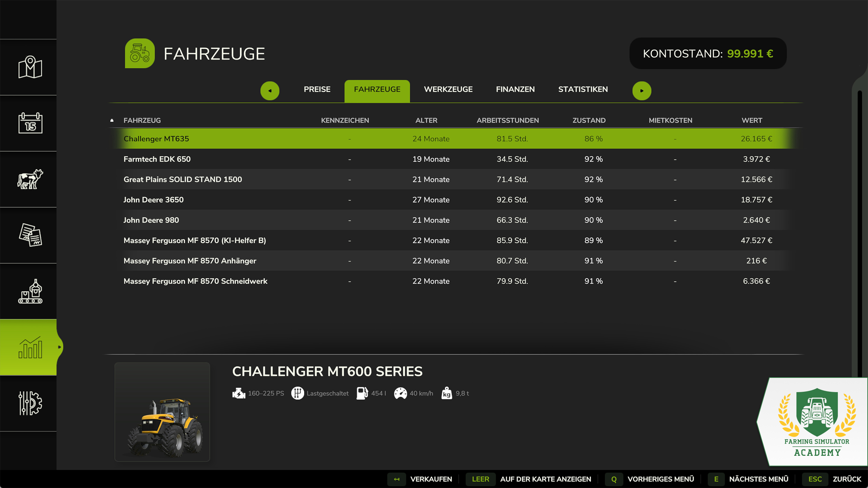Click the green tractor Fahrzeuge icon
Viewport: 868px width, 488px height.
click(x=140, y=54)
